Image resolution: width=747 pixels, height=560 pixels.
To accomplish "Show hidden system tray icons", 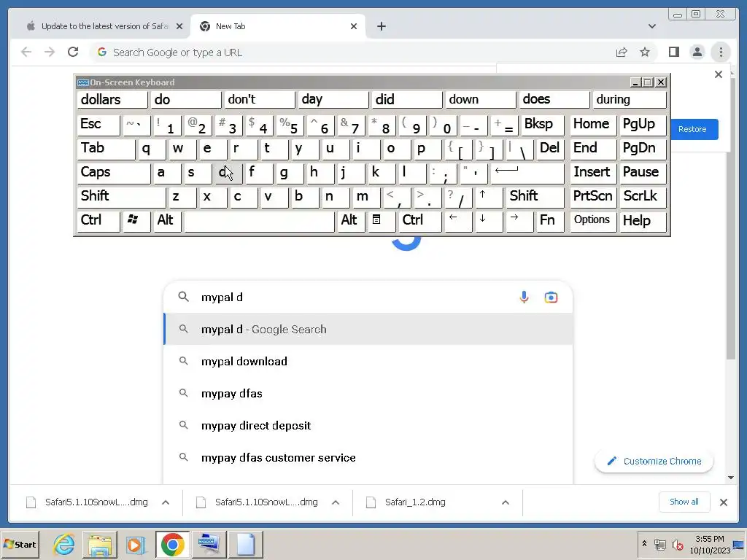I will pos(644,544).
